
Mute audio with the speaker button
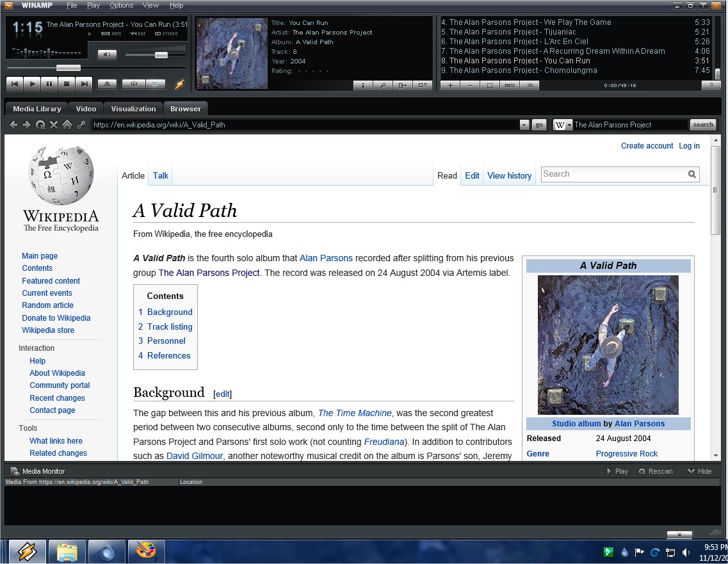pos(107,55)
